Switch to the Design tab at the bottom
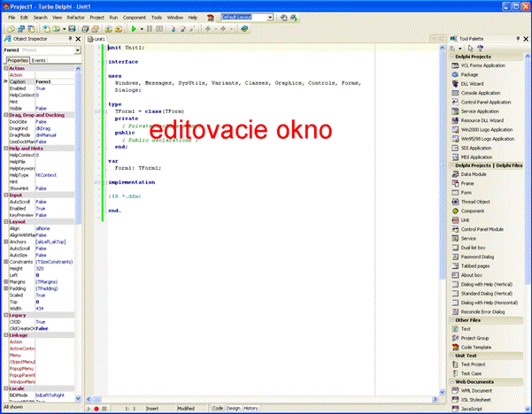 233,408
